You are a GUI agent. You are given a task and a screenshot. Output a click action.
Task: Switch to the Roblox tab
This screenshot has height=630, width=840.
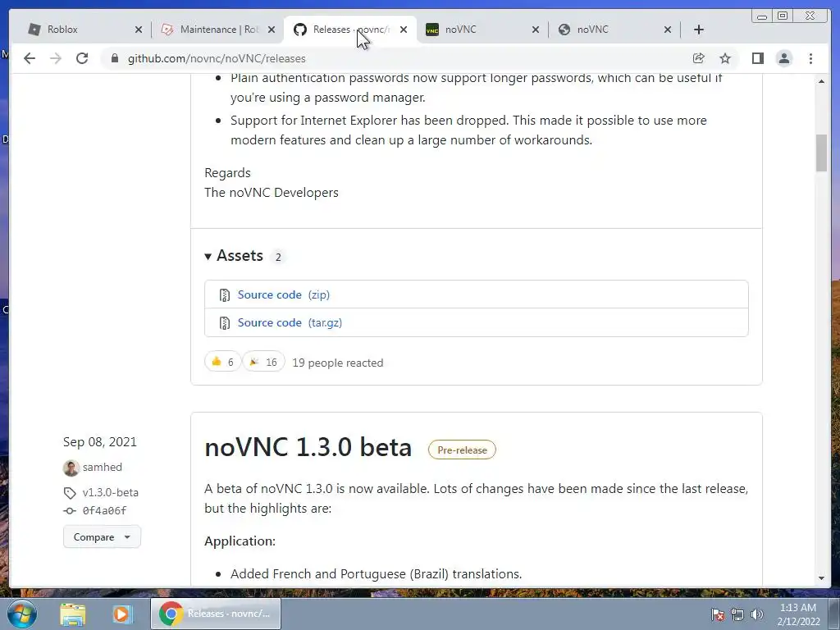point(80,30)
